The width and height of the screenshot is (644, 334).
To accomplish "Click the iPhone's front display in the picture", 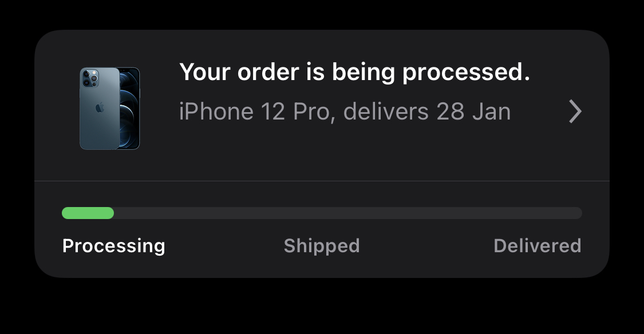I will point(130,109).
